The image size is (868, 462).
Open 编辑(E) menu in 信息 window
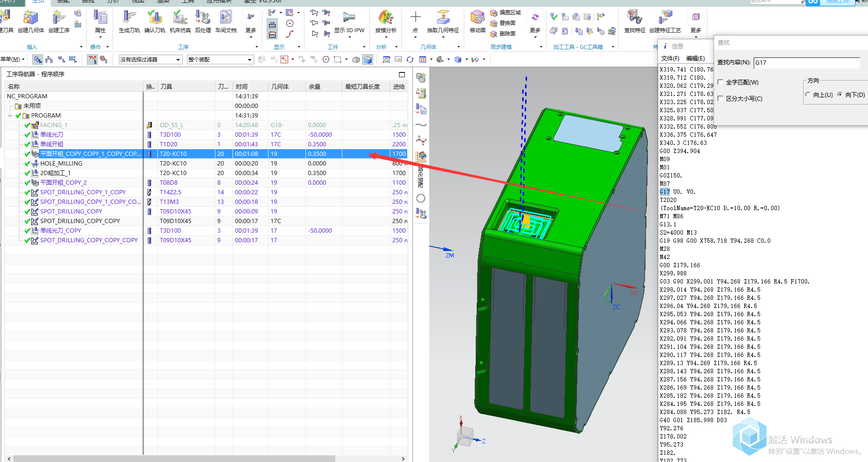point(695,59)
